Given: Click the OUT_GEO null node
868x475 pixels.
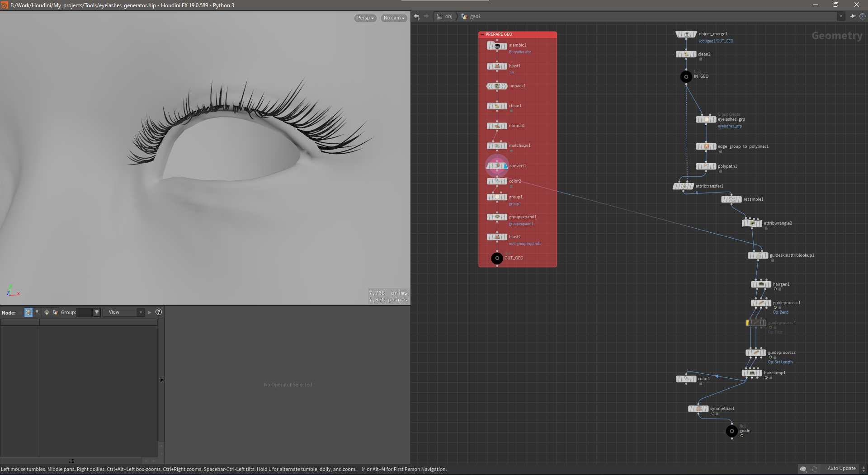Looking at the screenshot, I should point(497,258).
